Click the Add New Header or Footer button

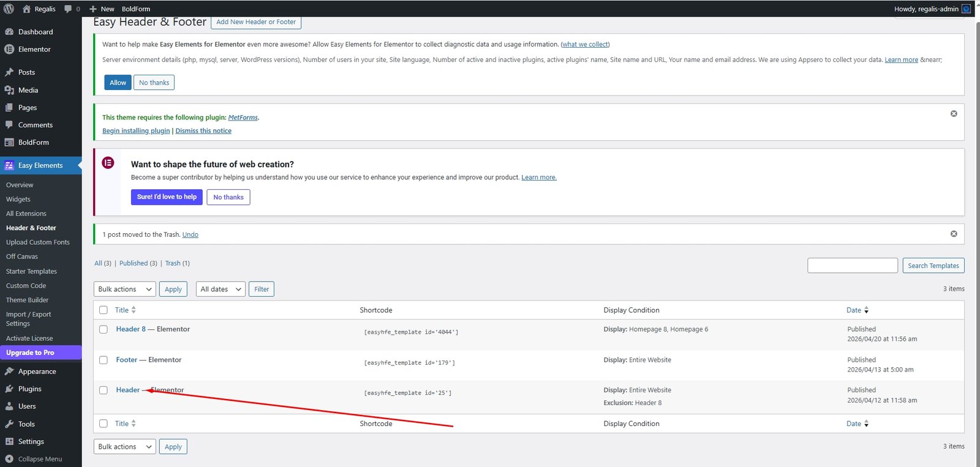tap(256, 22)
